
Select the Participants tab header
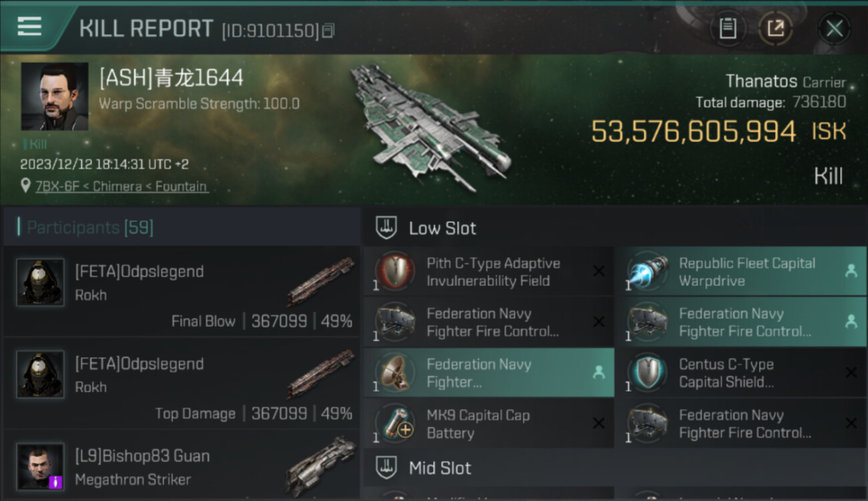tap(90, 228)
